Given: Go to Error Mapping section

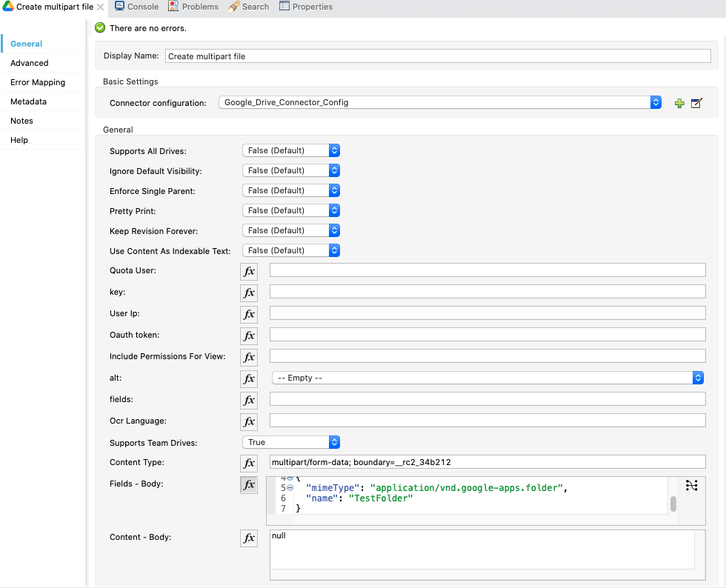Looking at the screenshot, I should tap(38, 82).
